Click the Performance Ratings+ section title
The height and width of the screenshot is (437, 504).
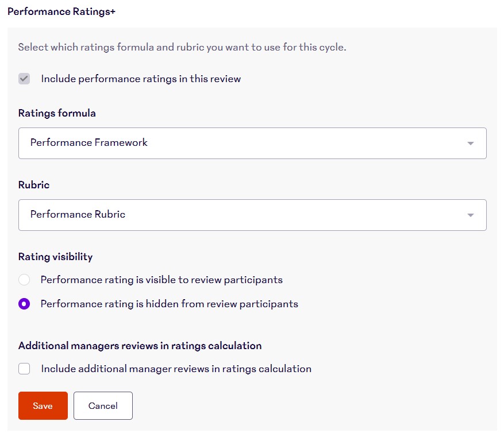pyautogui.click(x=61, y=11)
